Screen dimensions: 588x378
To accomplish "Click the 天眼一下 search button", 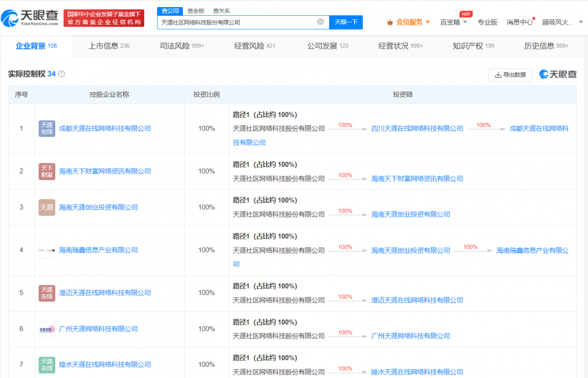I will [346, 22].
